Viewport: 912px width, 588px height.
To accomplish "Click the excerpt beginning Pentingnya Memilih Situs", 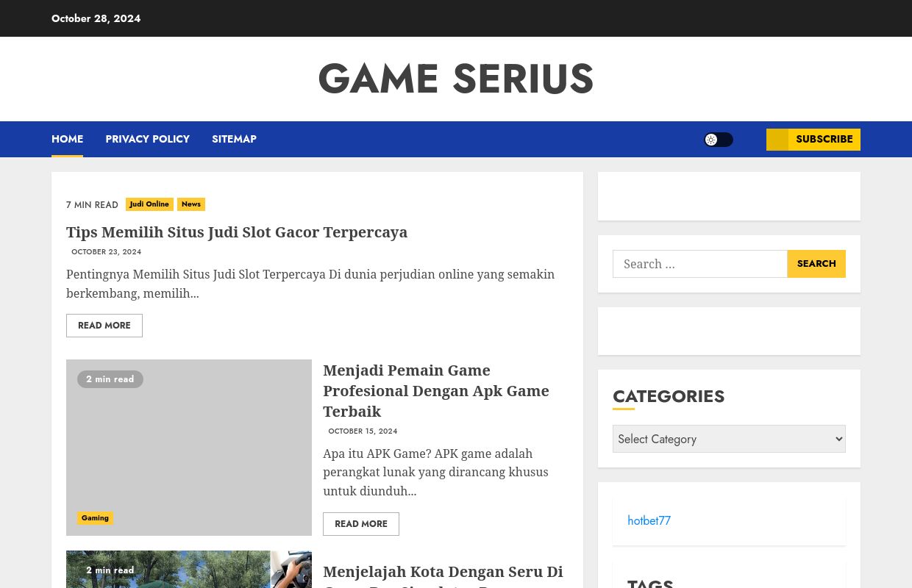I will 310,284.
